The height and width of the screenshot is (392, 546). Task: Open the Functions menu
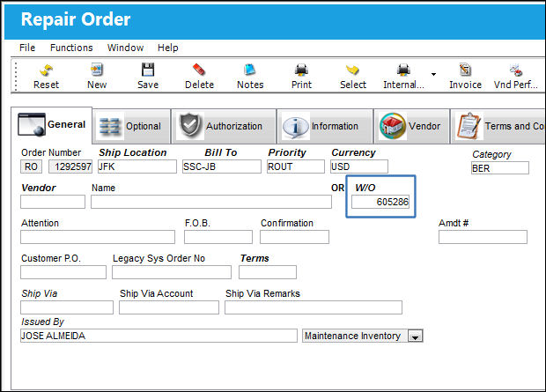click(71, 48)
